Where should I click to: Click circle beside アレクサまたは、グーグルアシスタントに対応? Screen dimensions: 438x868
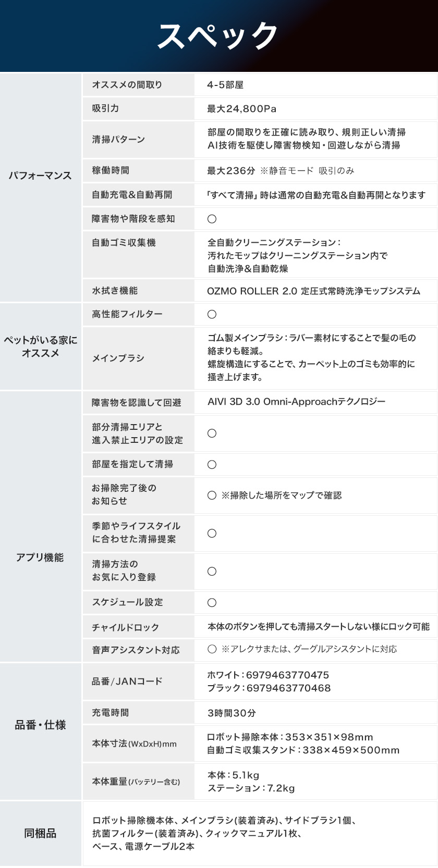(x=212, y=649)
